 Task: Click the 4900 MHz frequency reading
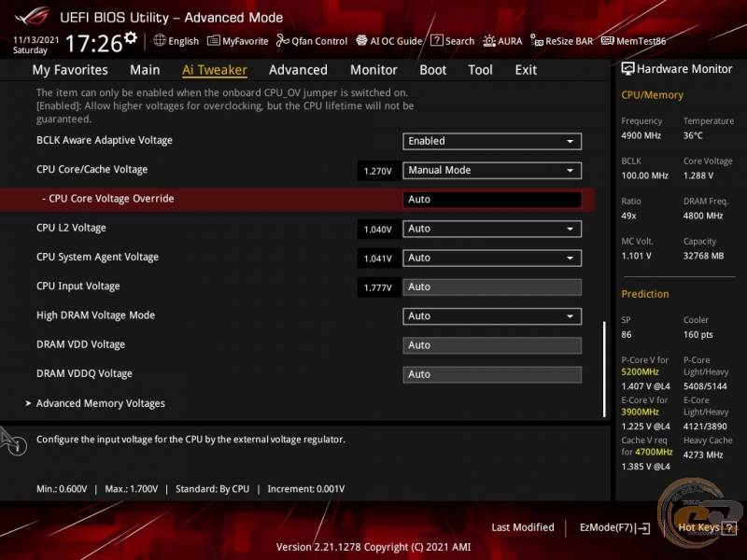641,135
